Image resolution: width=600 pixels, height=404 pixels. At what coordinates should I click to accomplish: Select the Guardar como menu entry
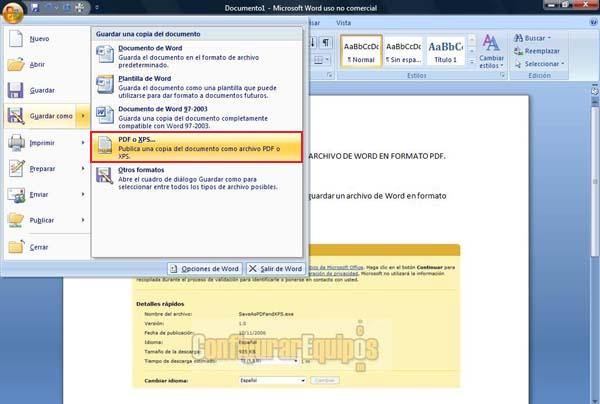coord(41,116)
